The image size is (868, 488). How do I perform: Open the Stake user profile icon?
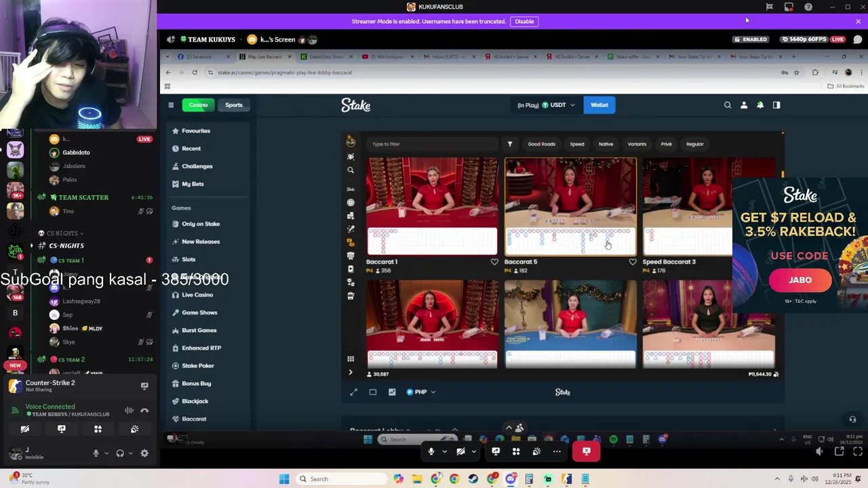[x=744, y=105]
